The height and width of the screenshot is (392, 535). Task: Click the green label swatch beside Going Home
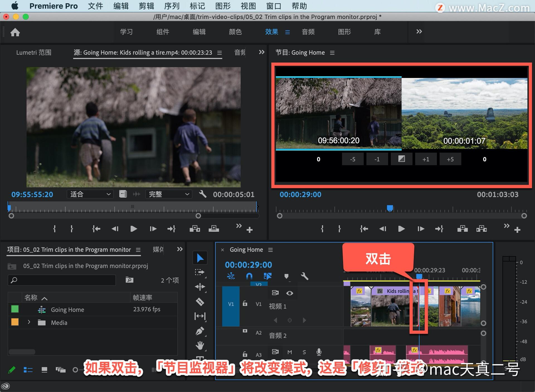pyautogui.click(x=14, y=309)
